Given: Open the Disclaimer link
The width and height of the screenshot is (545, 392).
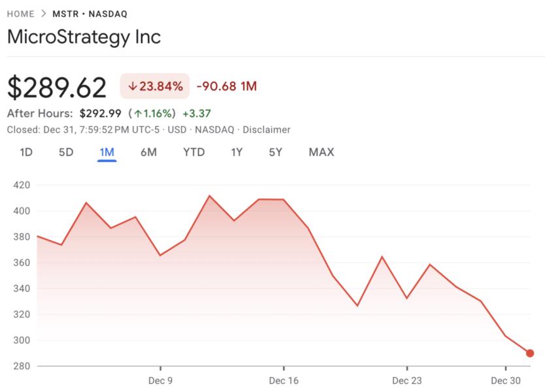Looking at the screenshot, I should pos(266,130).
